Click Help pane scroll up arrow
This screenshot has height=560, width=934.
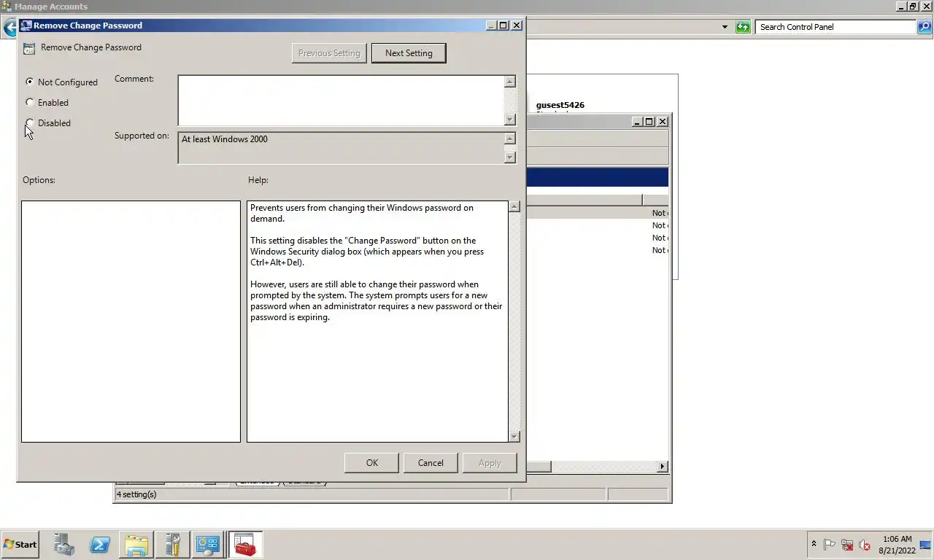click(514, 207)
